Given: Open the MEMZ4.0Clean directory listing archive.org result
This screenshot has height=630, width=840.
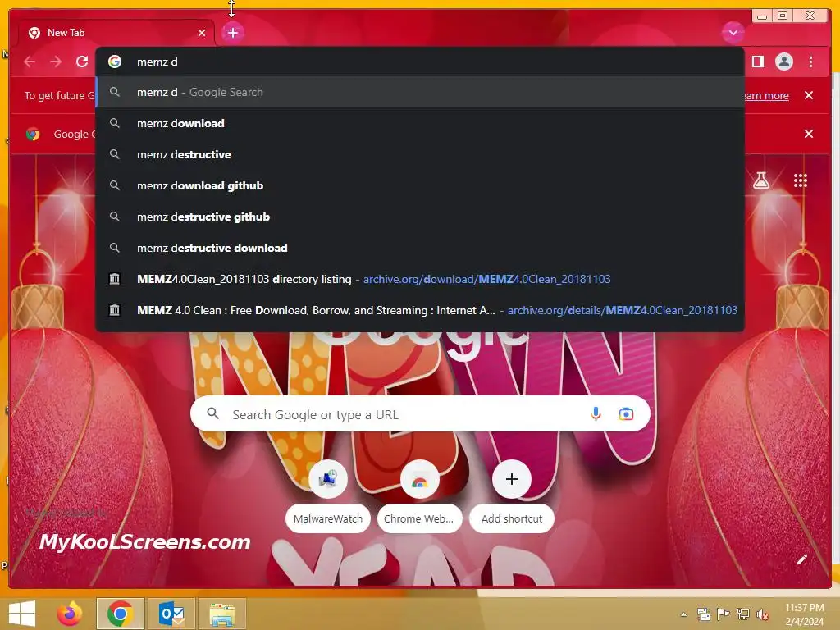Looking at the screenshot, I should [420, 279].
